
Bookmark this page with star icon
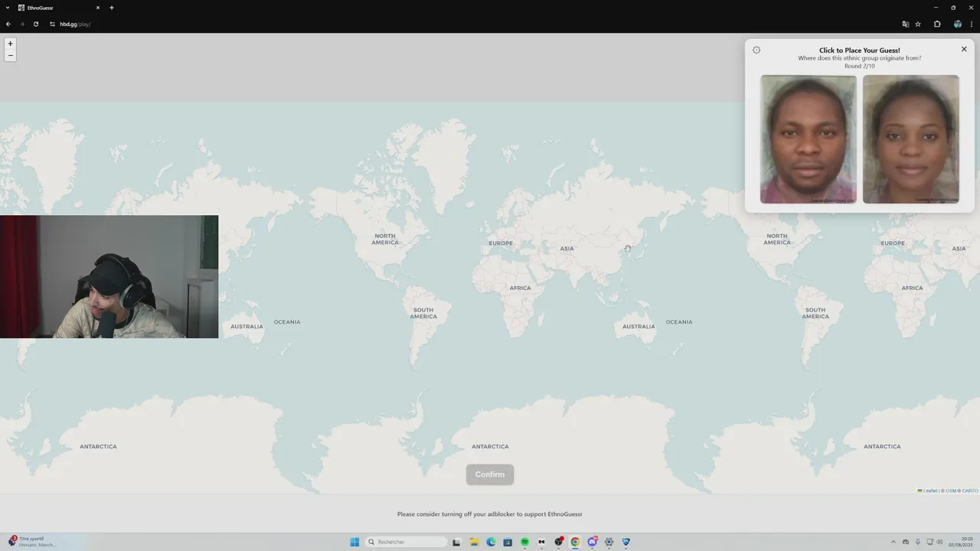pyautogui.click(x=918, y=24)
